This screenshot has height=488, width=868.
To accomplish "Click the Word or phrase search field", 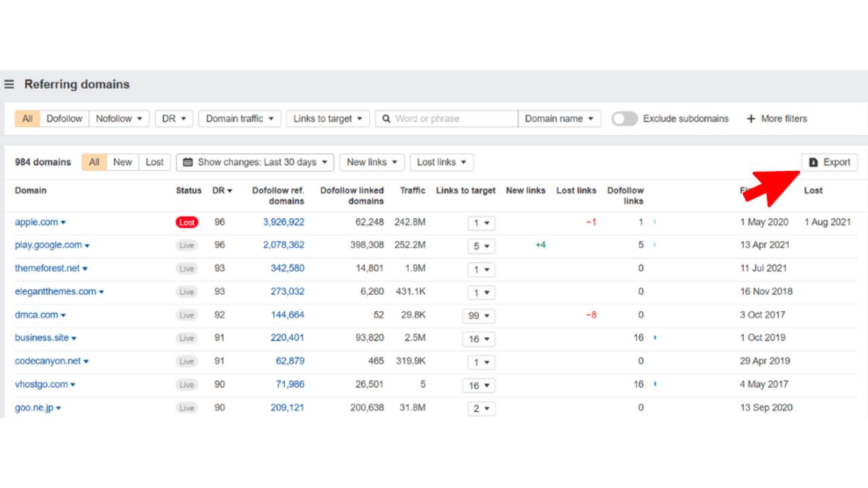I will point(447,119).
